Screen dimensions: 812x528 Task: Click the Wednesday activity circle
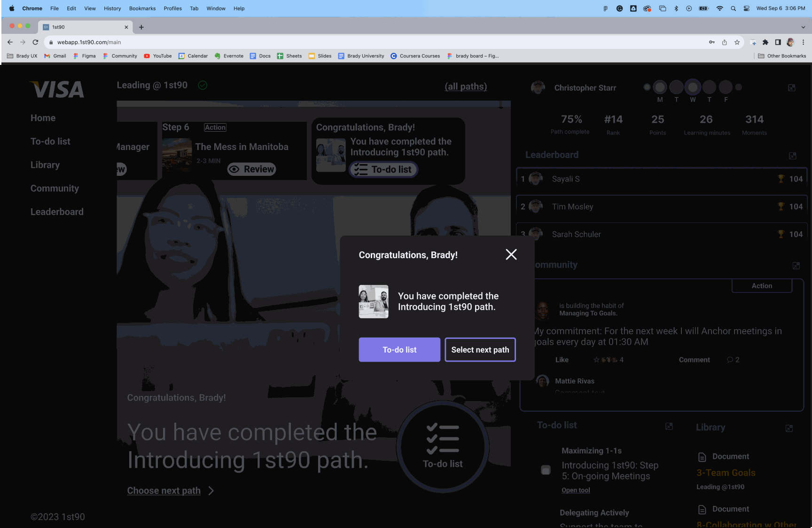[693, 87]
